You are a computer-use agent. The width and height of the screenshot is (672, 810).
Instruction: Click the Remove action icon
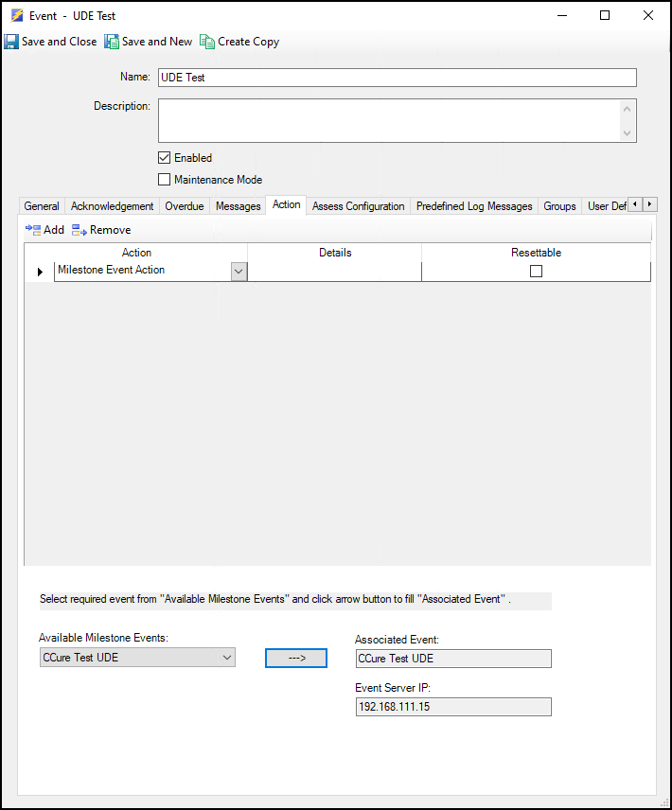[80, 230]
